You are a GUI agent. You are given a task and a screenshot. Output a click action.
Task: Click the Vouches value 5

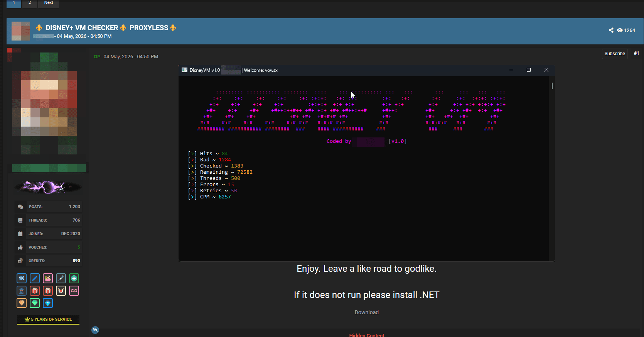tap(79, 247)
